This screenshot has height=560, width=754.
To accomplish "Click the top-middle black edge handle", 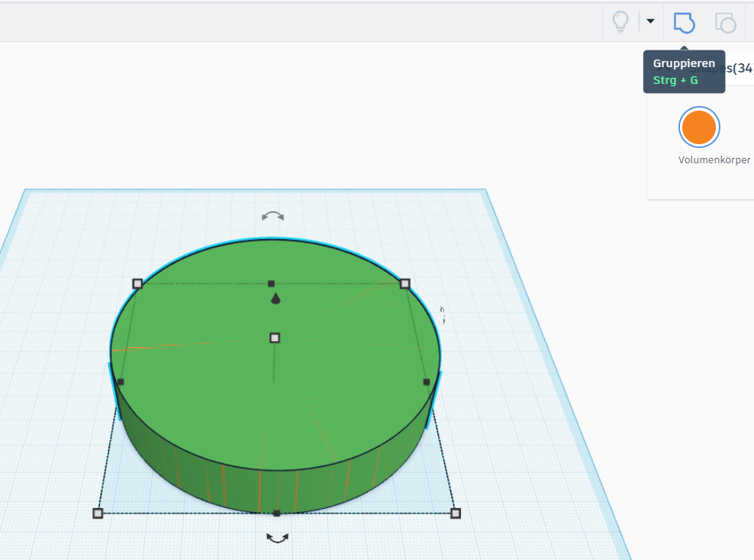I will (x=271, y=284).
